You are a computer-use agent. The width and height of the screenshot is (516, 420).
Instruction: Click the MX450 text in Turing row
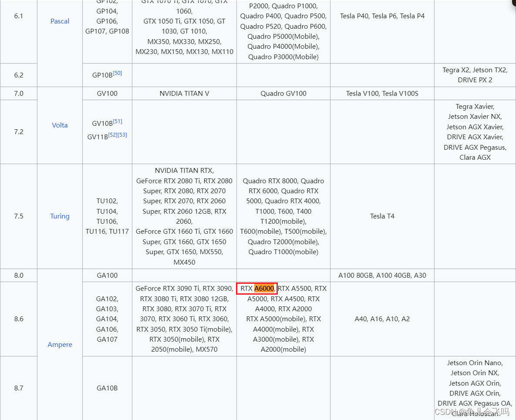pos(184,262)
